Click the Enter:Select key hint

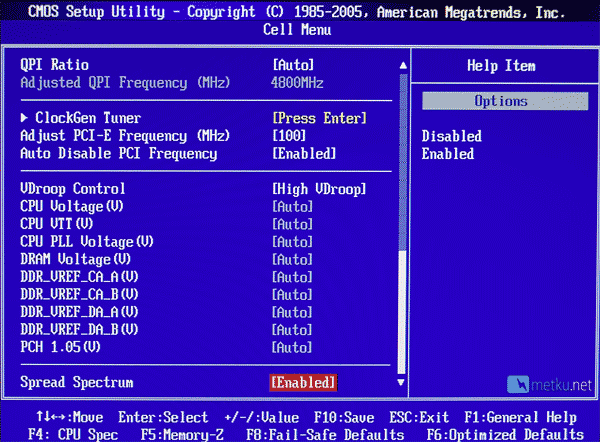pyautogui.click(x=163, y=417)
